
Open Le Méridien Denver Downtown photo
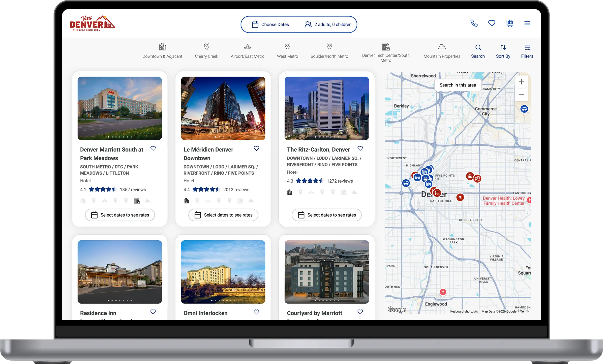pyautogui.click(x=223, y=108)
